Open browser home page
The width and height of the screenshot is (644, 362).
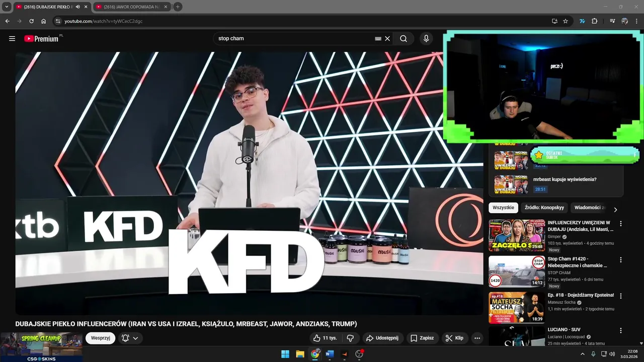click(44, 21)
